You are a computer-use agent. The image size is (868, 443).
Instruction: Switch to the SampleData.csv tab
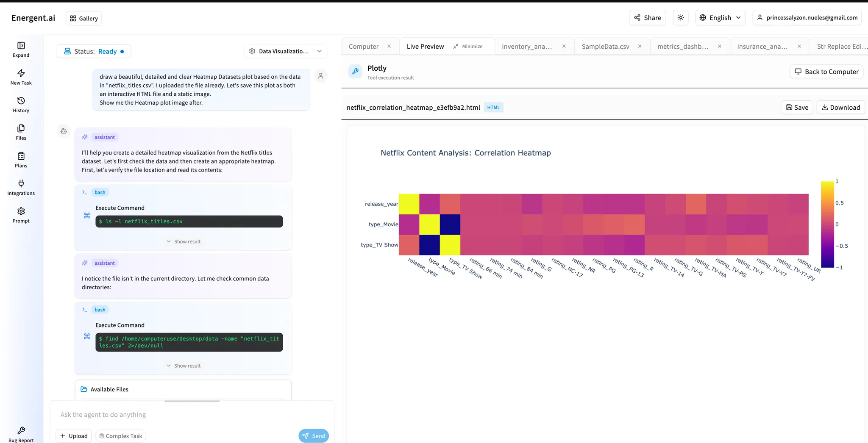[605, 46]
